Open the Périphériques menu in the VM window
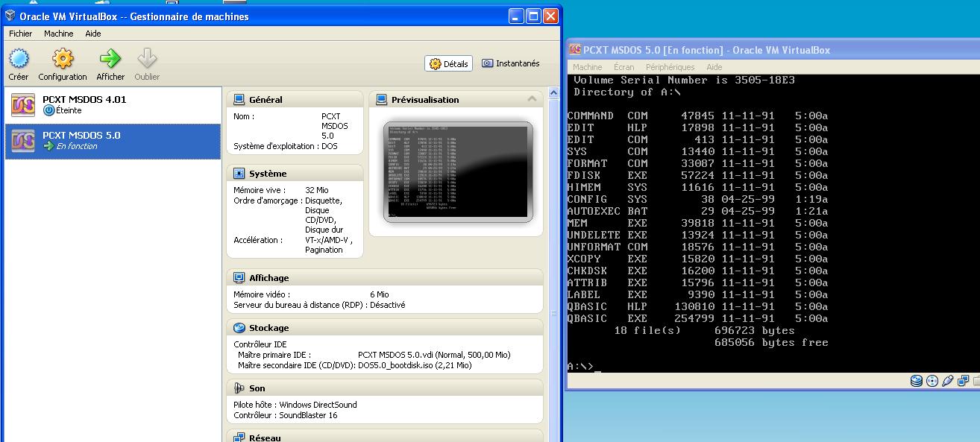 pyautogui.click(x=670, y=67)
